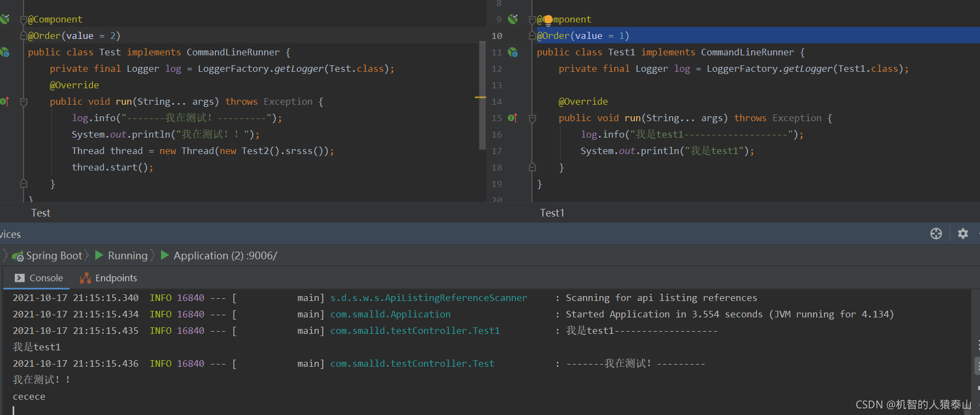Click the yellow warning stripe marker in left editor
The height and width of the screenshot is (415, 980).
pos(480,97)
